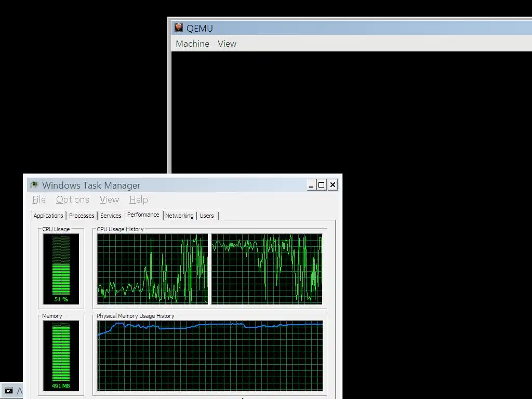532x399 pixels.
Task: Open the Machine menu in QEMU
Action: [192, 44]
